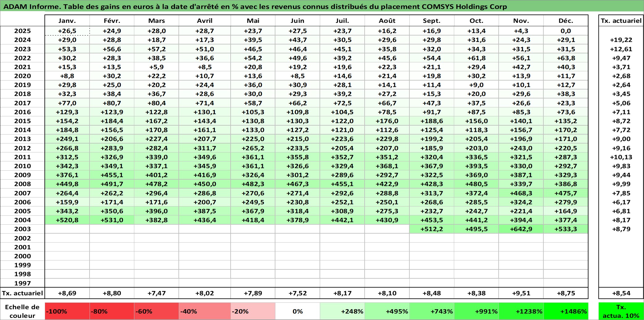644x320 pixels.
Task: Select the +475,7 cell in December 2007
Action: tap(566, 193)
